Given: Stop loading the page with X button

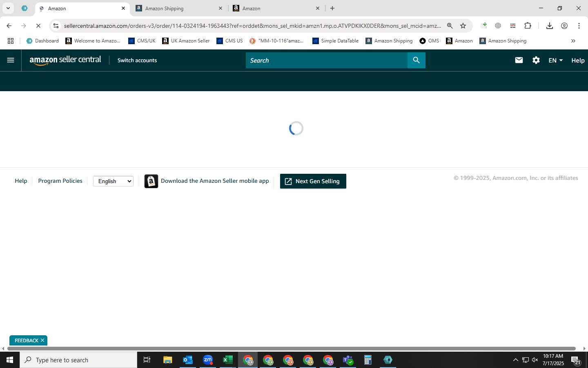Looking at the screenshot, I should (38, 26).
